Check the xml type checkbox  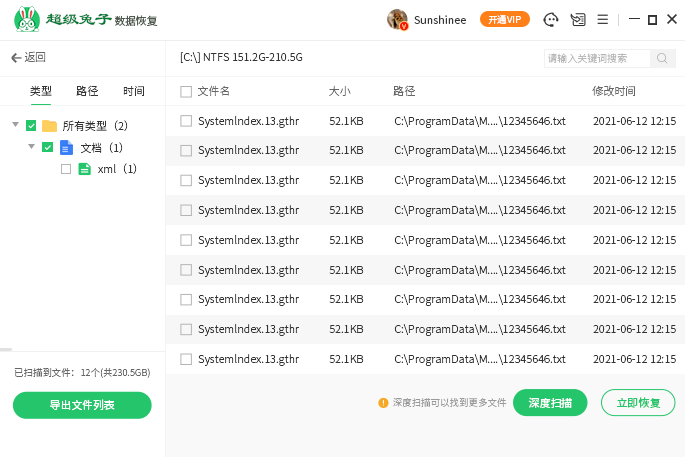[66, 169]
